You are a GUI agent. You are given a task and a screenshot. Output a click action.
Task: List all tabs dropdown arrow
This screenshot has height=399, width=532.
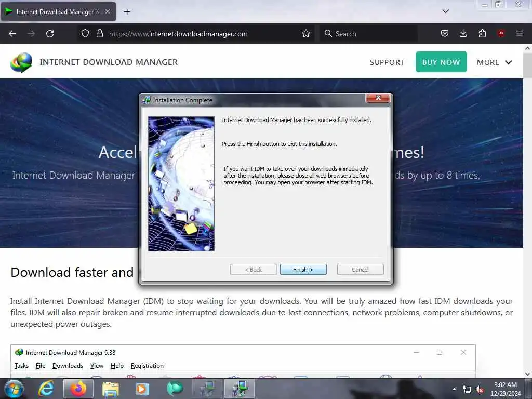445,11
